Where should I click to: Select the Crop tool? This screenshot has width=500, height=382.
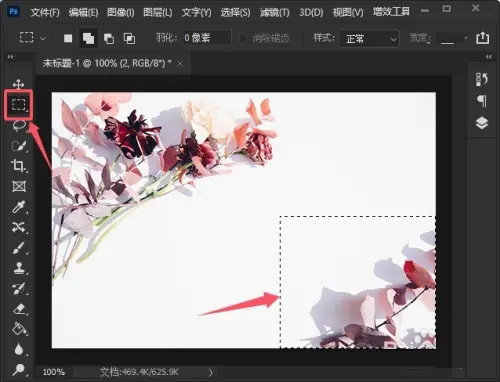point(19,166)
